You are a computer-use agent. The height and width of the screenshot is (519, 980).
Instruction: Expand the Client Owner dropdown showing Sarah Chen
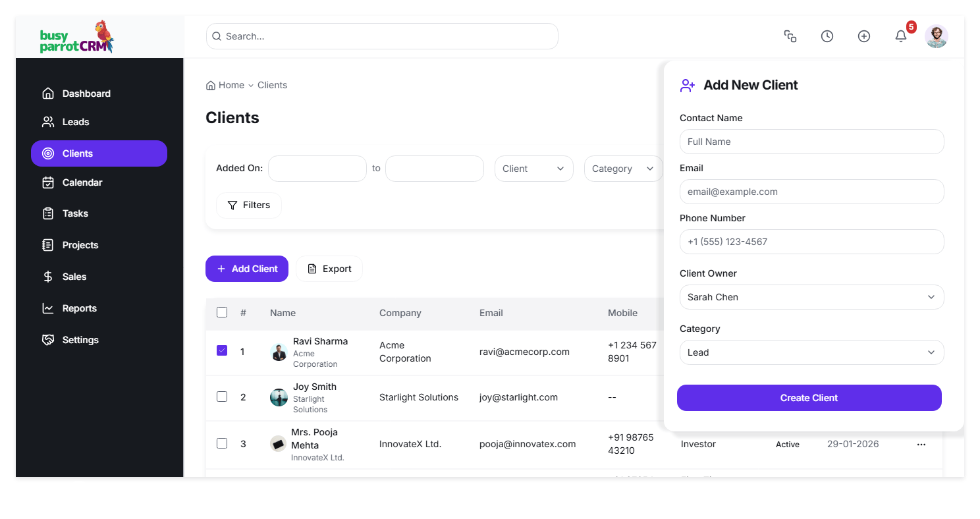[811, 297]
